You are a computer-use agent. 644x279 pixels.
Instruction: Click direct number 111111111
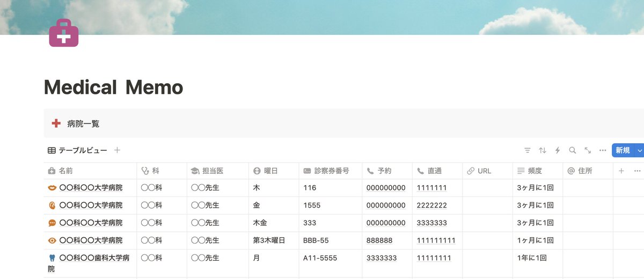click(x=436, y=240)
